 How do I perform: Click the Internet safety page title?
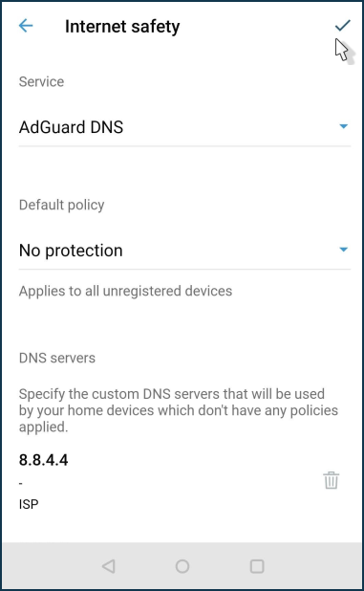point(122,27)
